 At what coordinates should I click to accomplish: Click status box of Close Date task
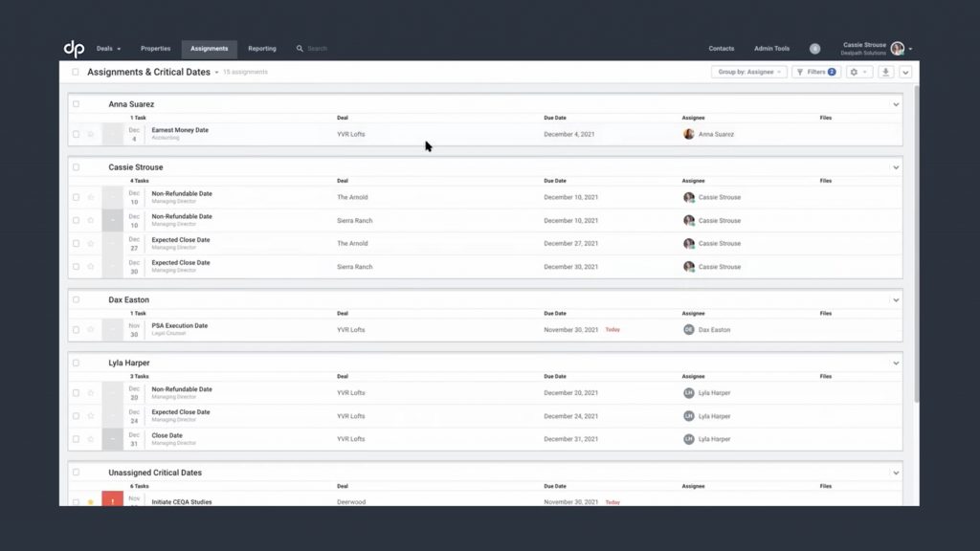click(113, 439)
